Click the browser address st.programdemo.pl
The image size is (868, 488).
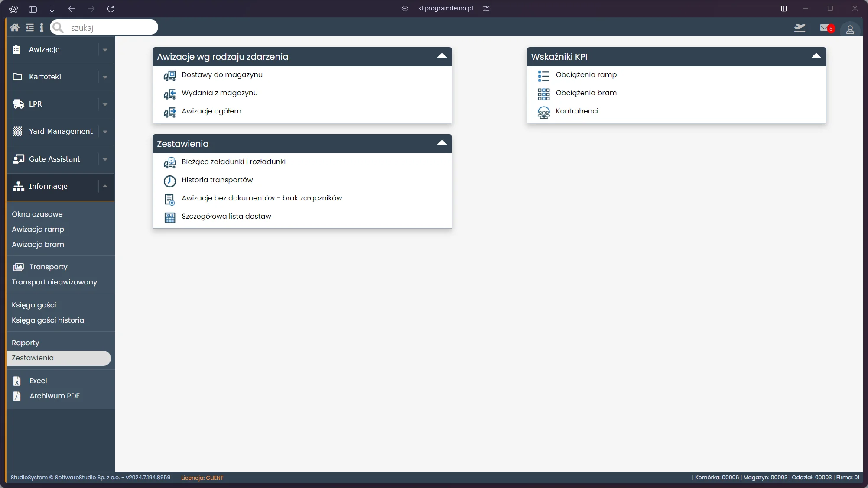445,9
